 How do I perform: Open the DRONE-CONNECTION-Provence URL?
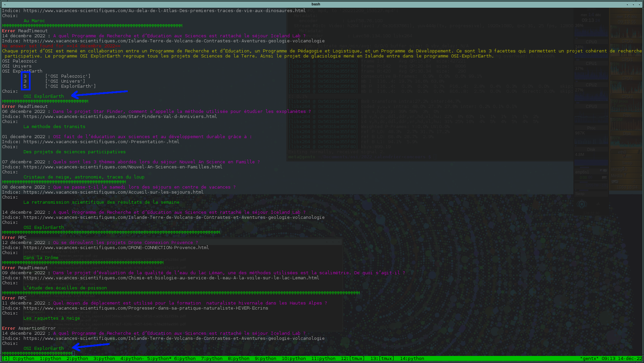pos(116,248)
